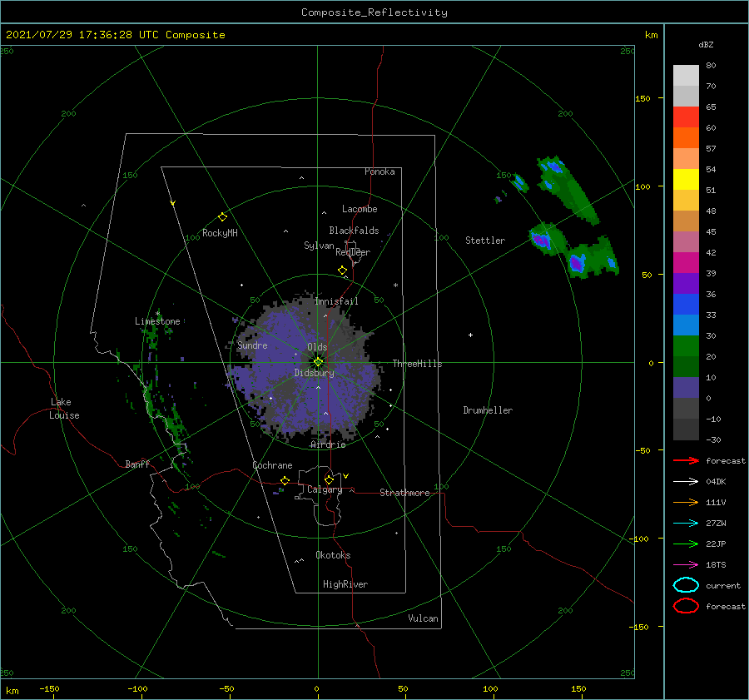Viewport: 749px width, 700px height.
Task: Click the white plus marker north of Drumheller
Action: pyautogui.click(x=470, y=335)
